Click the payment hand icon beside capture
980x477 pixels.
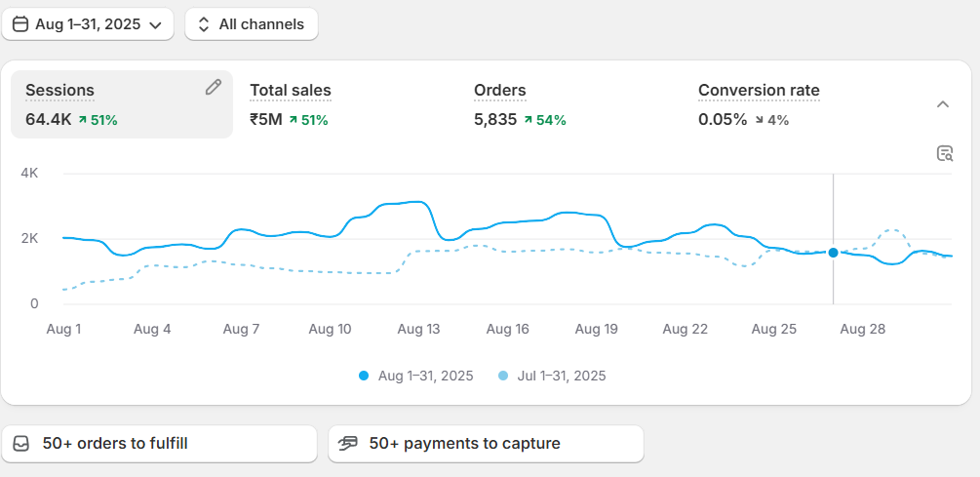point(348,444)
